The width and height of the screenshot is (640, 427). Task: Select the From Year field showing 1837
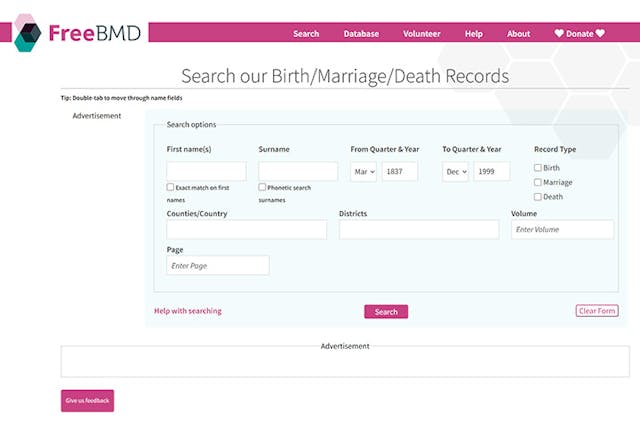(x=400, y=171)
